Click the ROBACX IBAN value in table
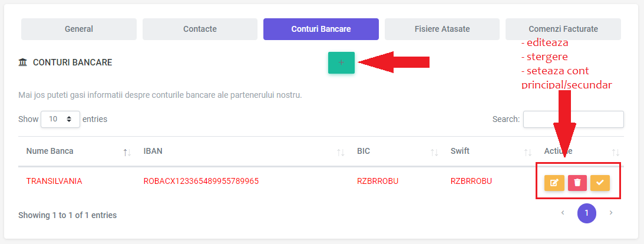Screen dimensions: 644x244 click(x=201, y=181)
